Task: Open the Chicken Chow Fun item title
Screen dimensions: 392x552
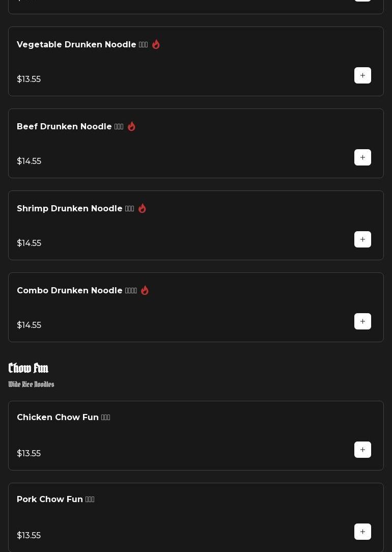Action: (x=58, y=418)
